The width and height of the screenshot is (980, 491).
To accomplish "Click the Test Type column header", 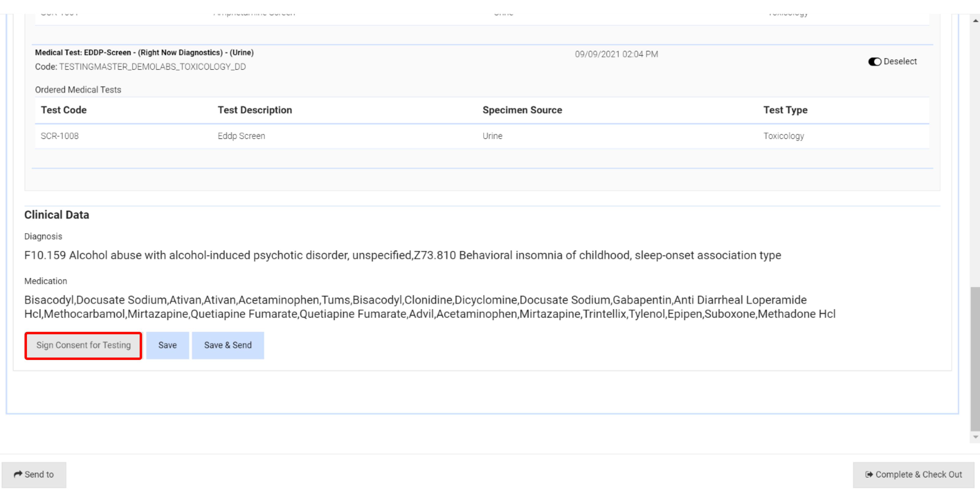I will pos(785,110).
